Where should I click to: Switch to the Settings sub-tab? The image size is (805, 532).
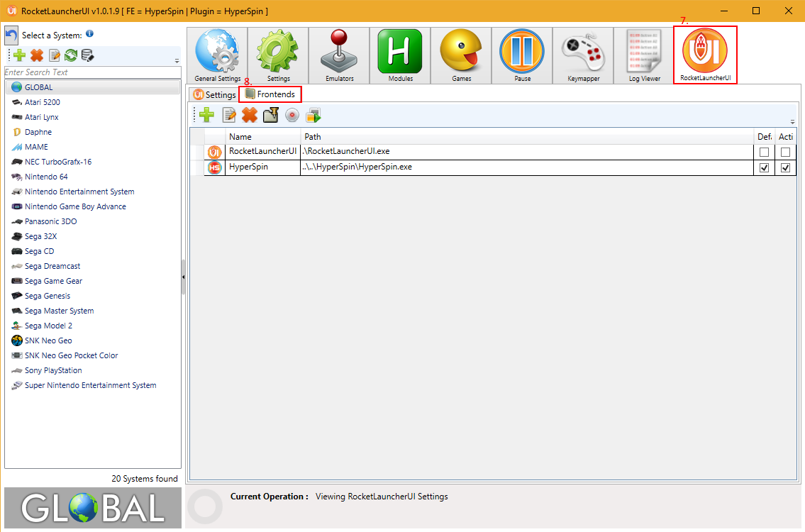click(x=214, y=94)
